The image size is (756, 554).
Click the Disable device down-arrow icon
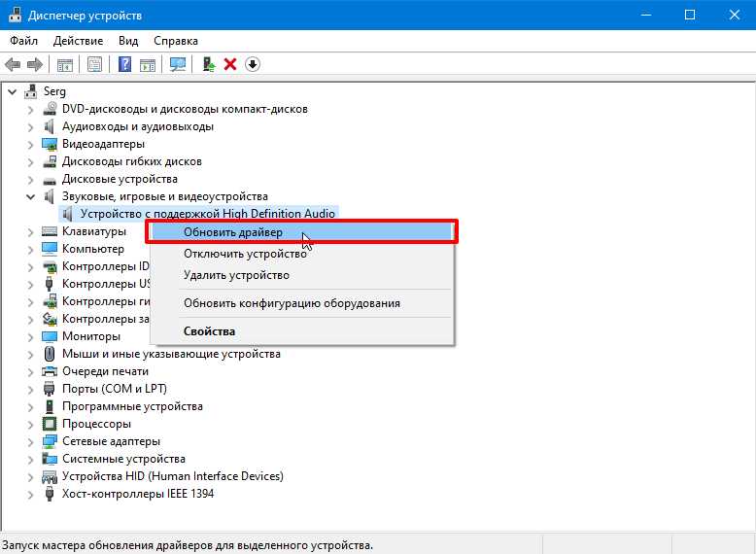(x=252, y=64)
